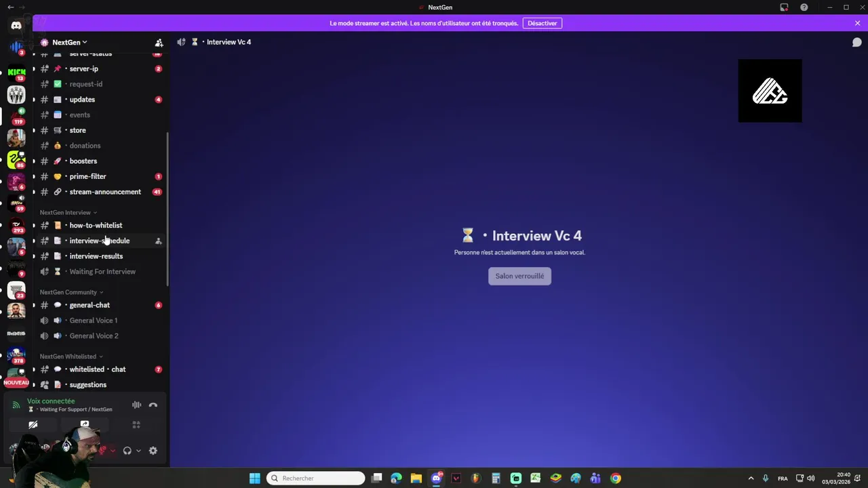The width and height of the screenshot is (868, 488).
Task: Collapse the NextGen Interview category
Action: click(68, 213)
